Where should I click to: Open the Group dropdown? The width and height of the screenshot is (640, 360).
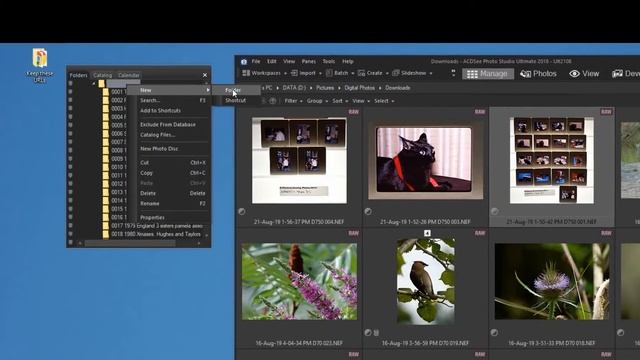(317, 101)
